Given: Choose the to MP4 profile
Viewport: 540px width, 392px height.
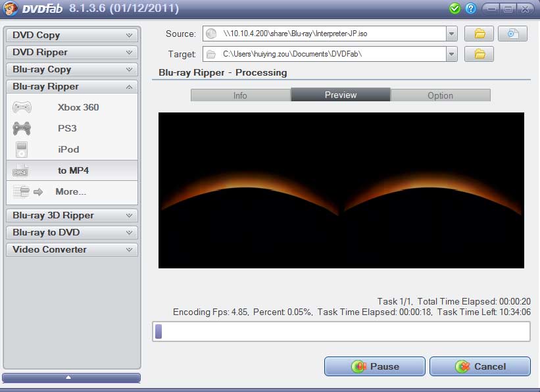Looking at the screenshot, I should (72, 170).
